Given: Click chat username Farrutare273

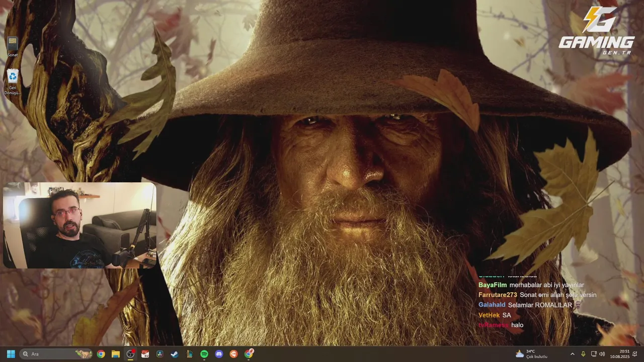Looking at the screenshot, I should pos(498,295).
